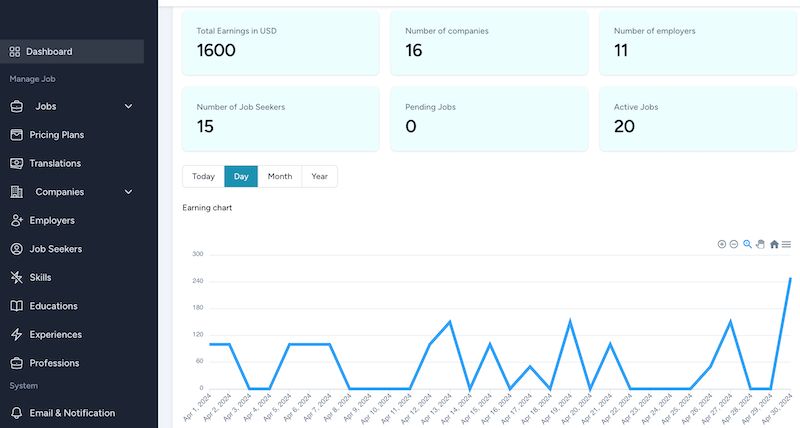Click the Job Seekers user icon
800x428 pixels.
(x=16, y=249)
